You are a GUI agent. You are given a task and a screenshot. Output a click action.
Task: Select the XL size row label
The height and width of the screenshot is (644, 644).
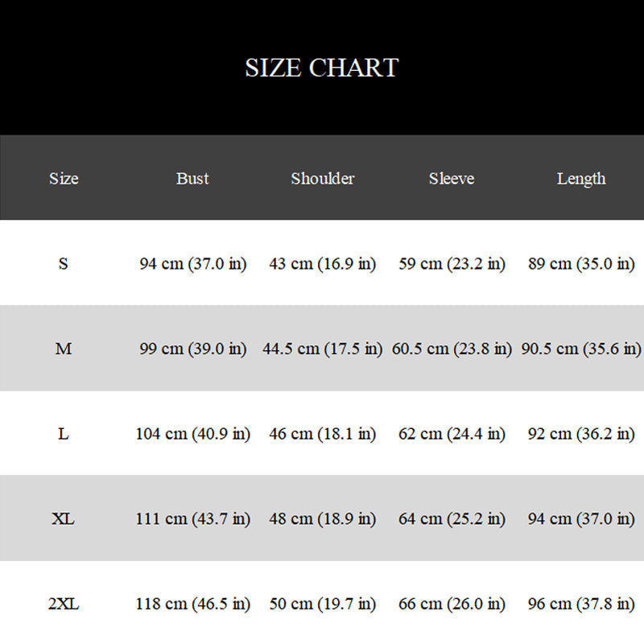tap(64, 519)
